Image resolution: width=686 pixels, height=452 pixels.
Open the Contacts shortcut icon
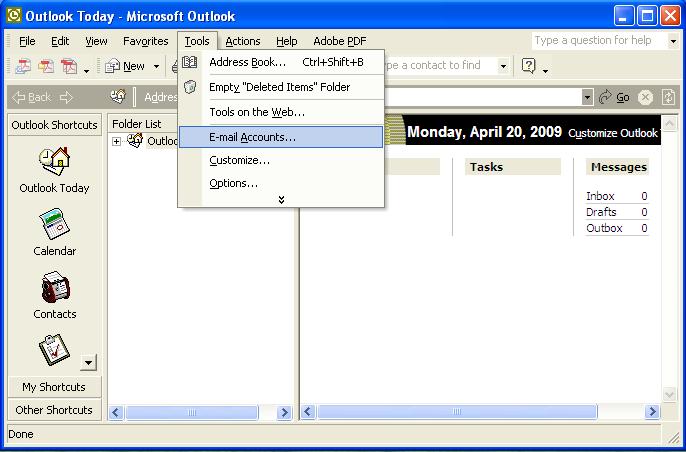coord(55,287)
